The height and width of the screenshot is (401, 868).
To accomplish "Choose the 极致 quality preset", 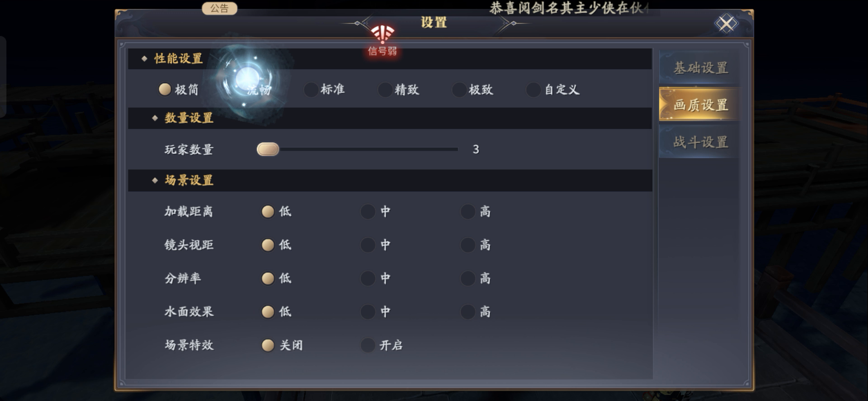I will point(473,89).
